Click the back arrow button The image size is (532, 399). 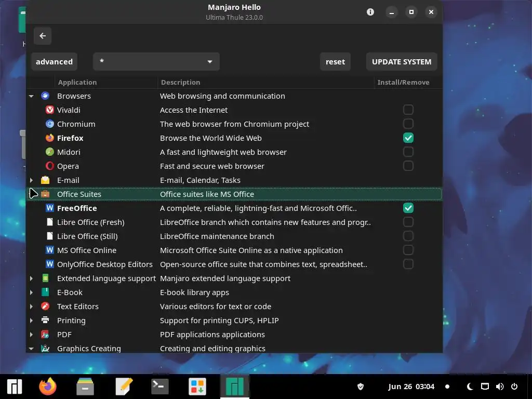[x=43, y=36]
